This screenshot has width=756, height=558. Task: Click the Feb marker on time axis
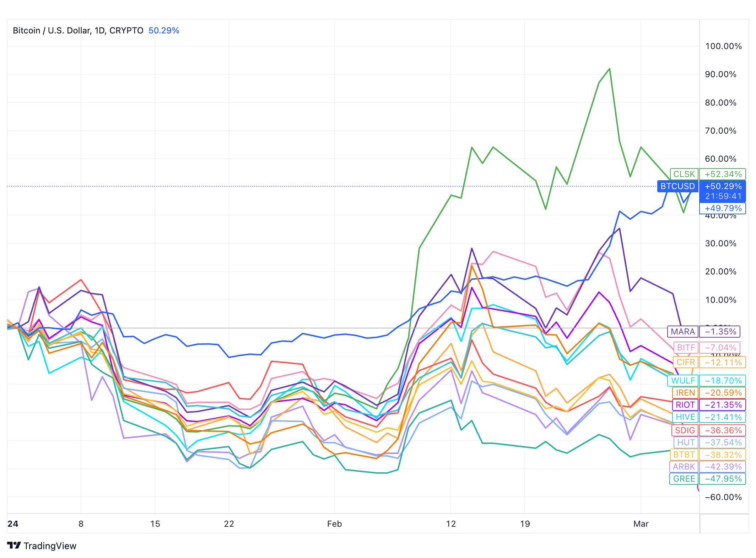334,524
